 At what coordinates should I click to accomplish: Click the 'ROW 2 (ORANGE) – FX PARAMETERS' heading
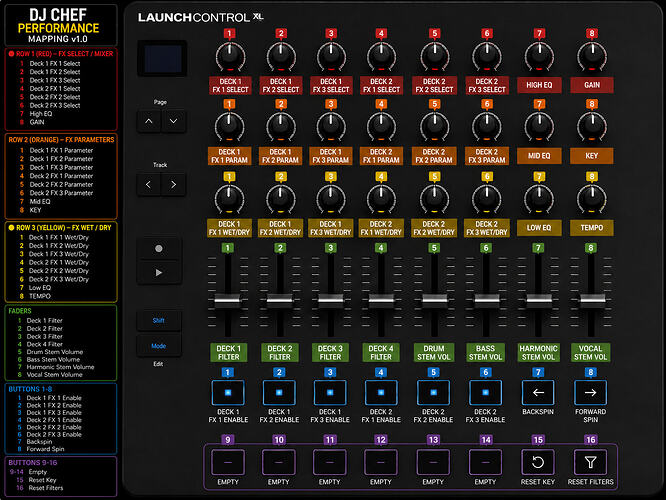point(61,140)
